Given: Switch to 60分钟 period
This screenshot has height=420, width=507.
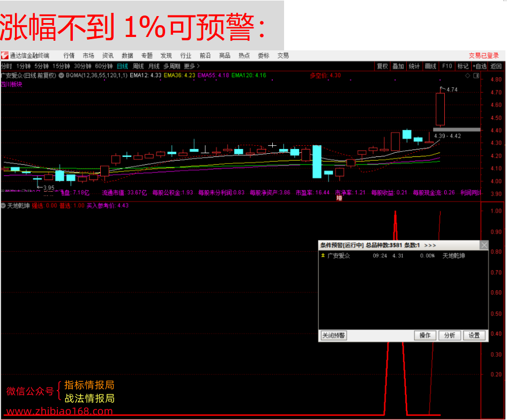Looking at the screenshot, I should click(x=104, y=66).
